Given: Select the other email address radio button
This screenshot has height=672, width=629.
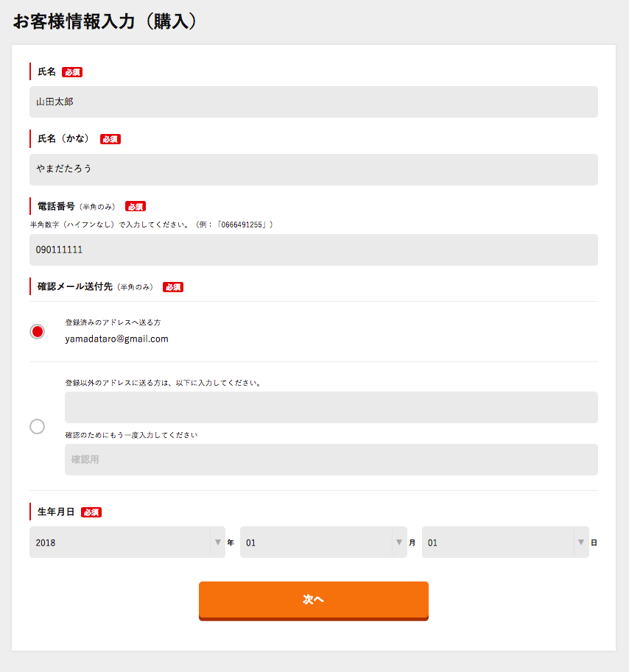Looking at the screenshot, I should pyautogui.click(x=38, y=426).
